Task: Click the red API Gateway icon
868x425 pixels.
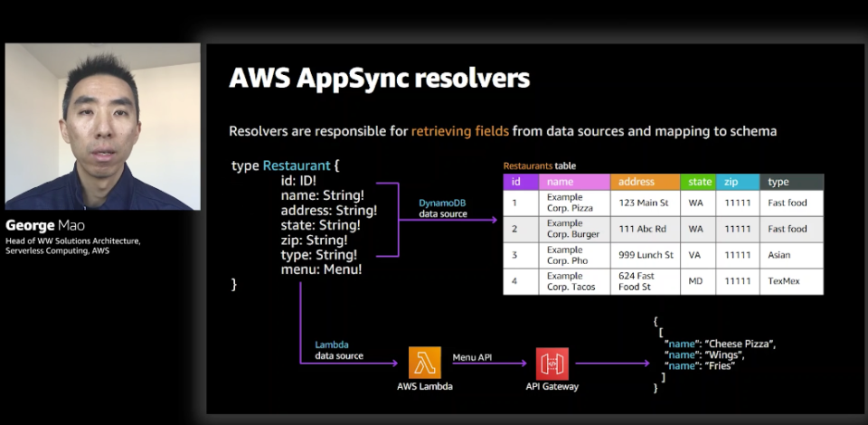Action: 552,364
